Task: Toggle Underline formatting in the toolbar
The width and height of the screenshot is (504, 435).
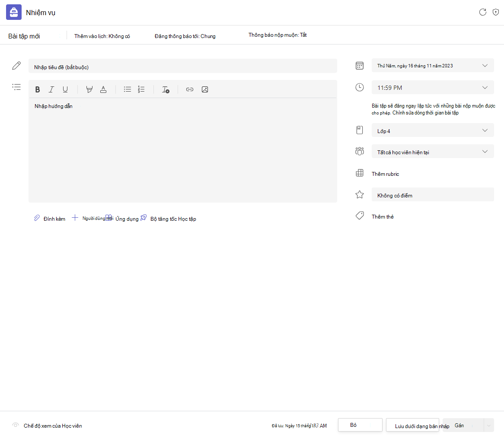Action: click(65, 89)
